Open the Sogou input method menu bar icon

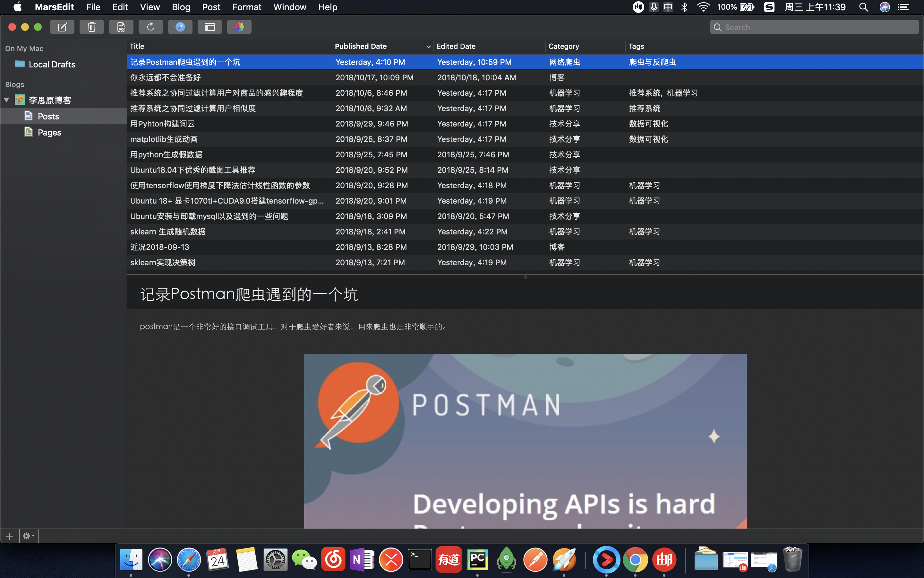(x=769, y=7)
